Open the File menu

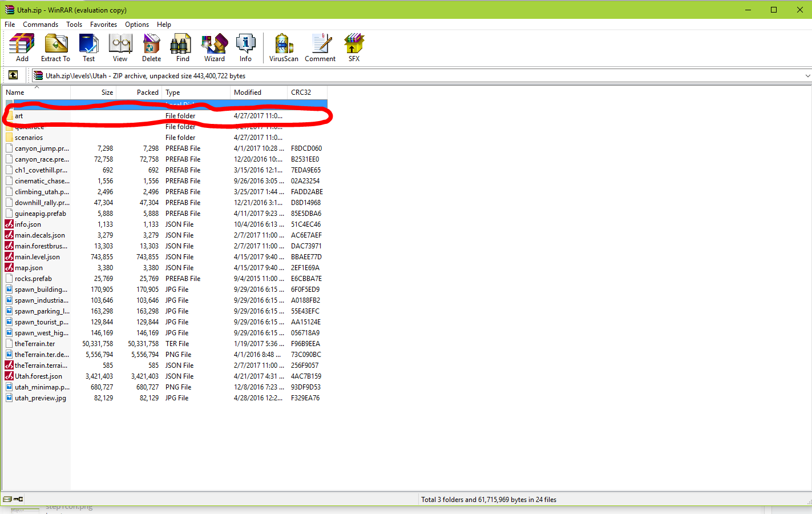coord(10,25)
